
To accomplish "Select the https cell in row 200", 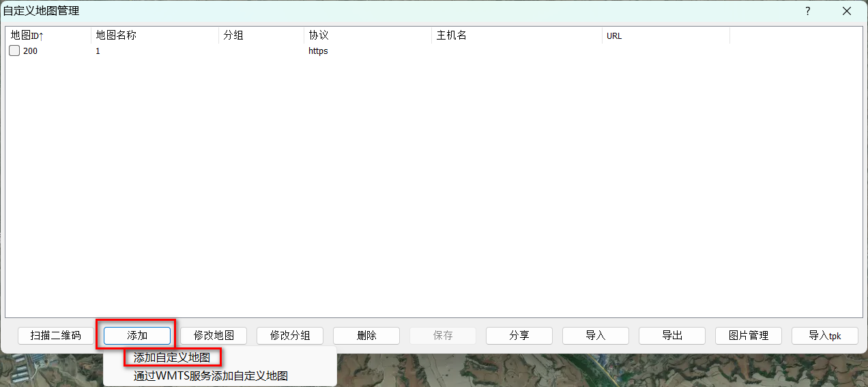I will pos(318,51).
